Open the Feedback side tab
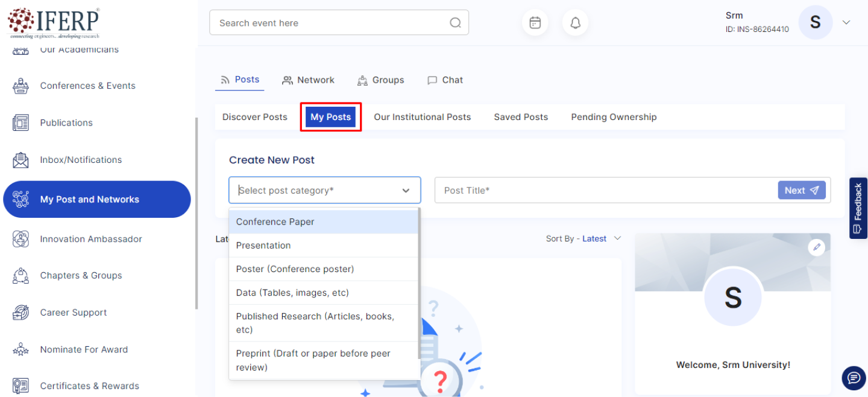The image size is (868, 397). [x=858, y=208]
